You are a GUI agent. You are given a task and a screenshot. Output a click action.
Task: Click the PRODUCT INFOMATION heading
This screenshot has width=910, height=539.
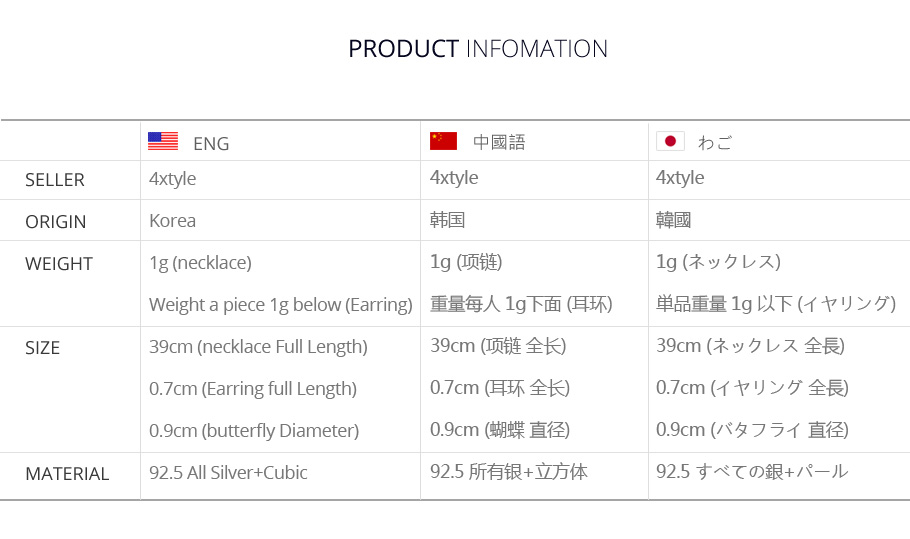click(477, 49)
